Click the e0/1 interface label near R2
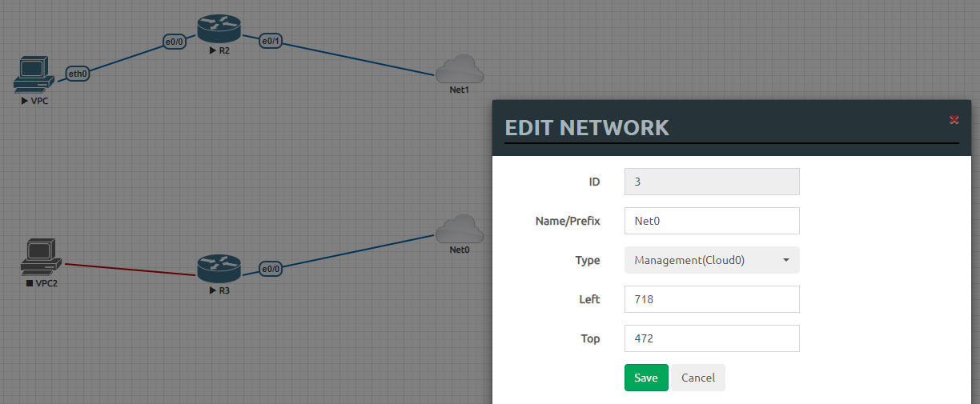 click(271, 42)
